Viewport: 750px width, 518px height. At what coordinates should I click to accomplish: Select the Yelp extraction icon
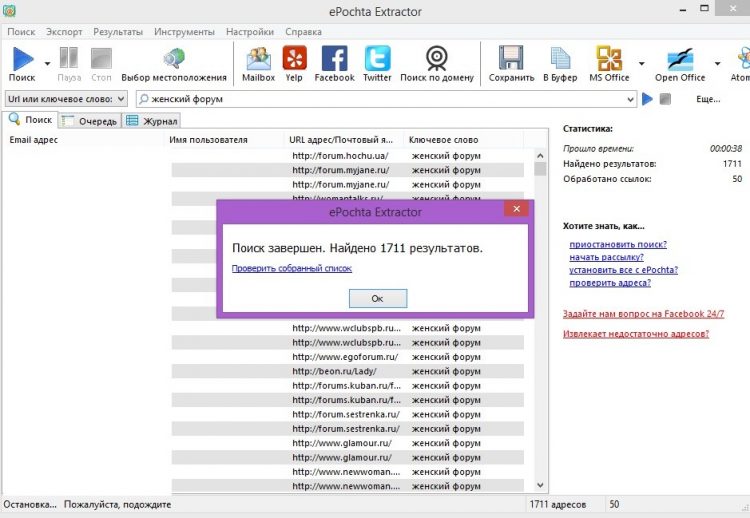click(x=294, y=58)
